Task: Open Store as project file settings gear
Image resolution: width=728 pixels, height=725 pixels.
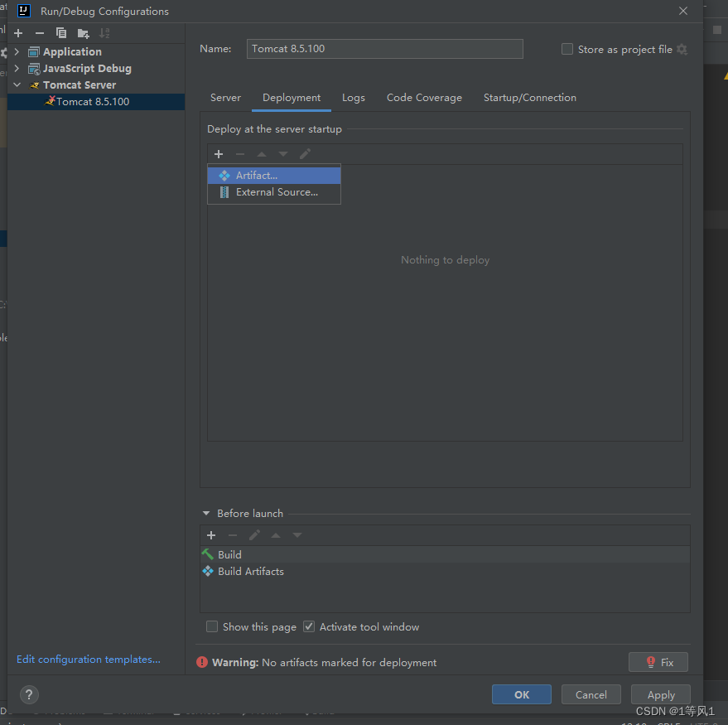Action: [682, 49]
